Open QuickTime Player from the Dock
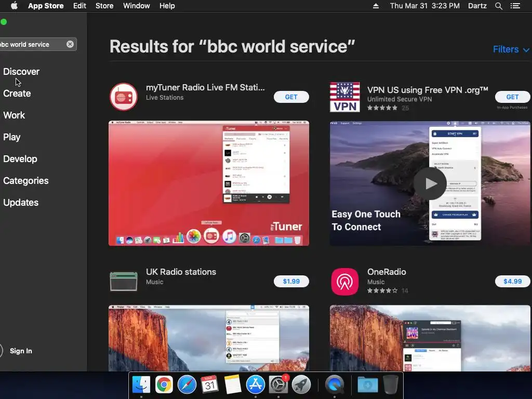532x399 pixels. (x=334, y=385)
